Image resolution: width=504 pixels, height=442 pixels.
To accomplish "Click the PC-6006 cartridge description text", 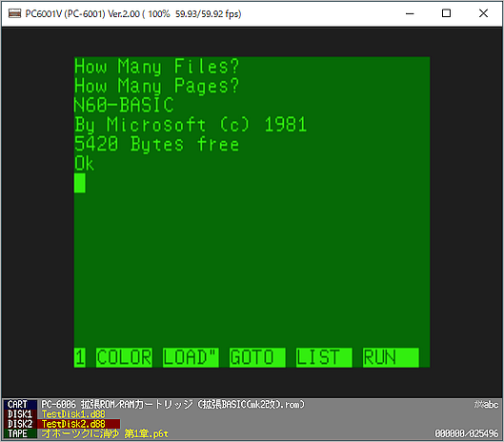I will pos(172,404).
